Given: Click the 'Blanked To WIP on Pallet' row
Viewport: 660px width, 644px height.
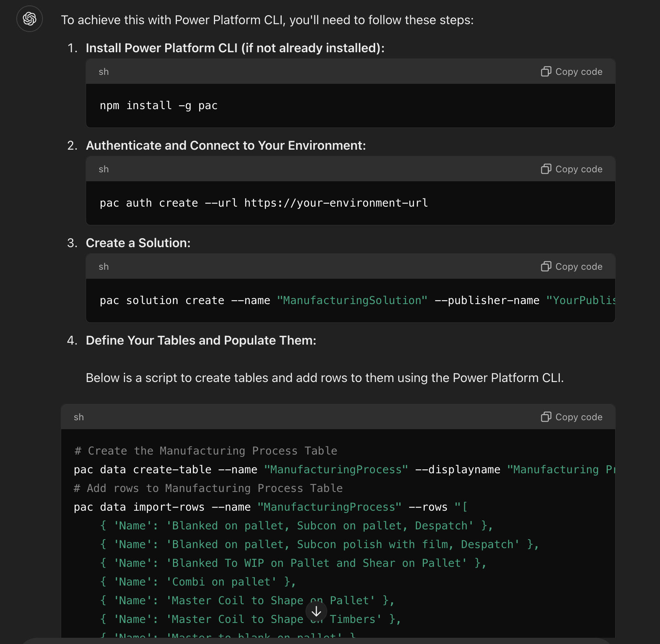Looking at the screenshot, I should 293,563.
